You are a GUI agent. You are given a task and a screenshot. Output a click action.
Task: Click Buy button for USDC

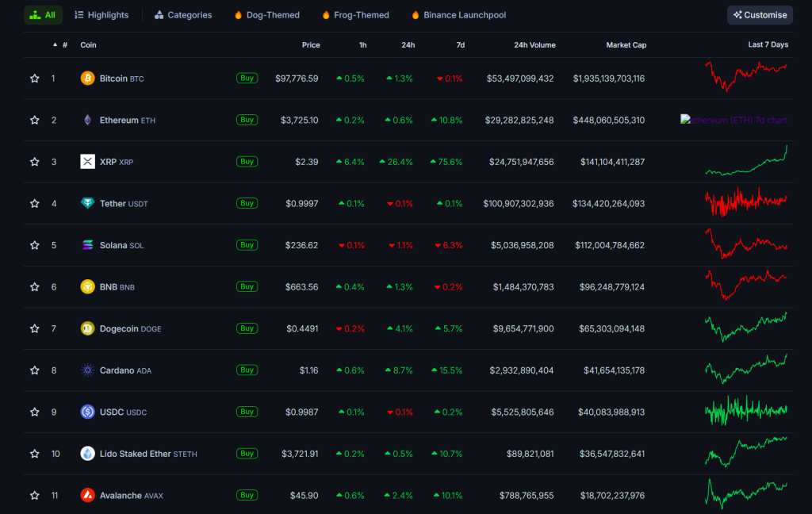click(247, 412)
